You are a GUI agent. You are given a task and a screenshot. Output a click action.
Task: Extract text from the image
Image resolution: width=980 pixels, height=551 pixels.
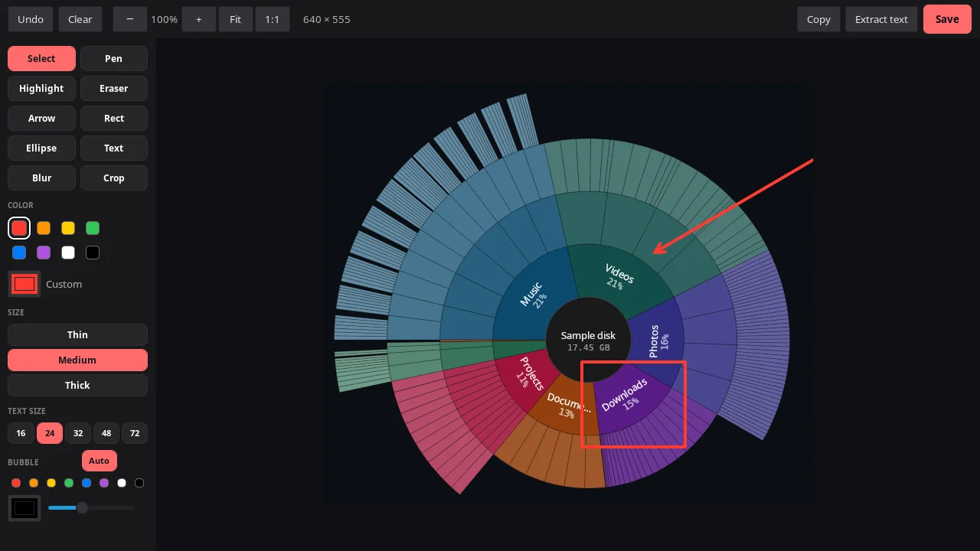point(881,19)
